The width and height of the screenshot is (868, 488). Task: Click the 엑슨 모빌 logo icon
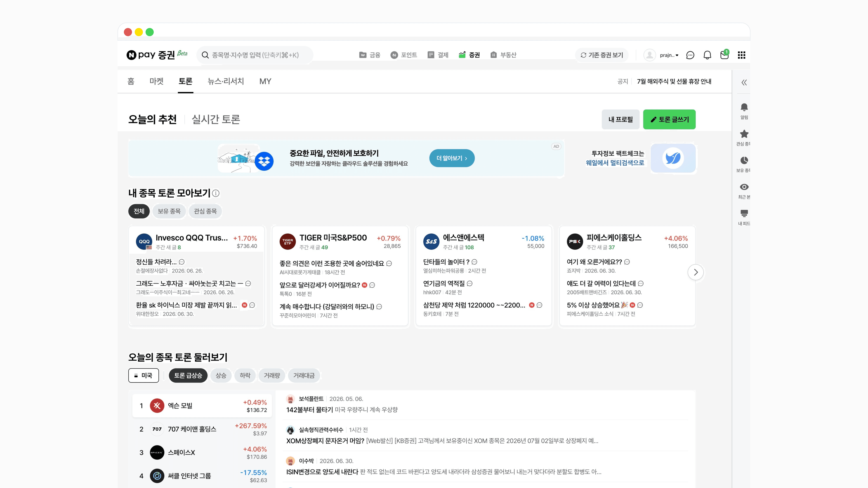[x=157, y=406]
